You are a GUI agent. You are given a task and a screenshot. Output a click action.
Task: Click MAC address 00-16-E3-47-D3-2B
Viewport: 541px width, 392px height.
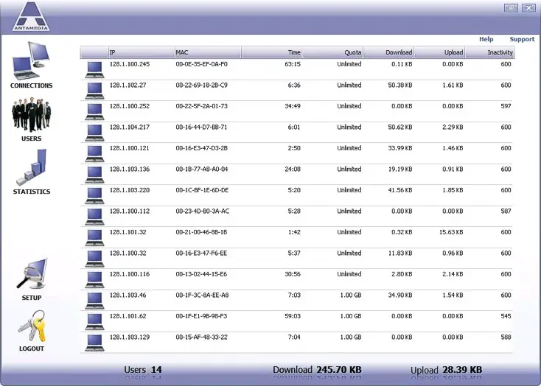click(201, 148)
